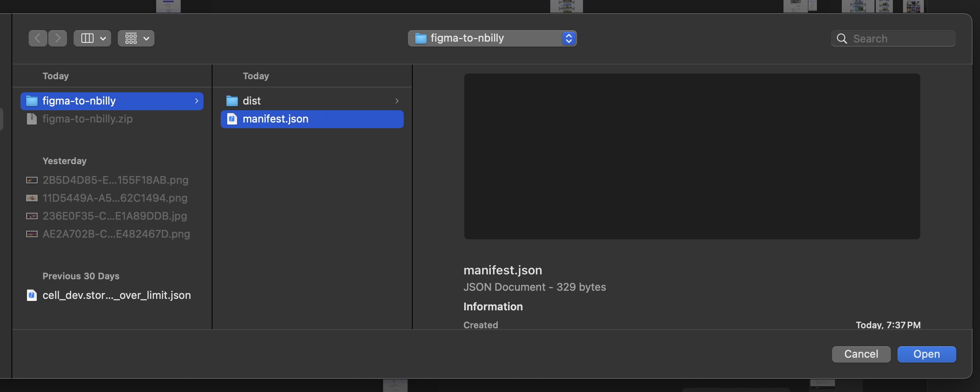The width and height of the screenshot is (980, 392).
Task: Click the 2B5D4D85 png image thumbnail icon
Action: [32, 180]
